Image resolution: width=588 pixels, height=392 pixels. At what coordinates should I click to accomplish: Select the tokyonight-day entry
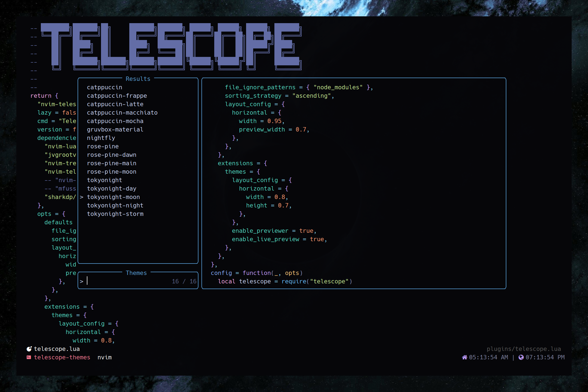click(112, 189)
